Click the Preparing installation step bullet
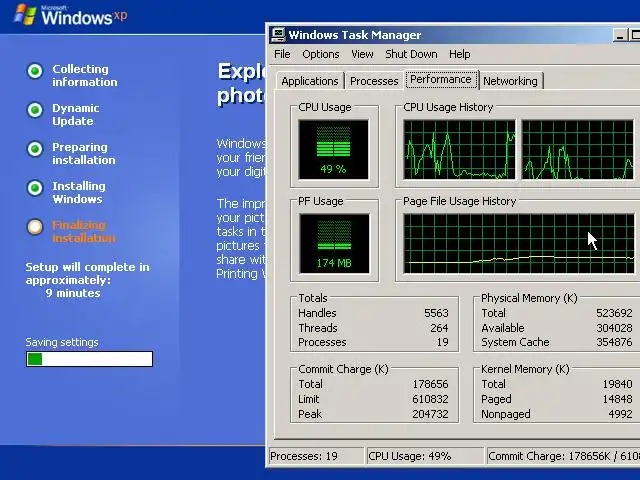Screen dimensions: 640x480 pyautogui.click(x=35, y=149)
